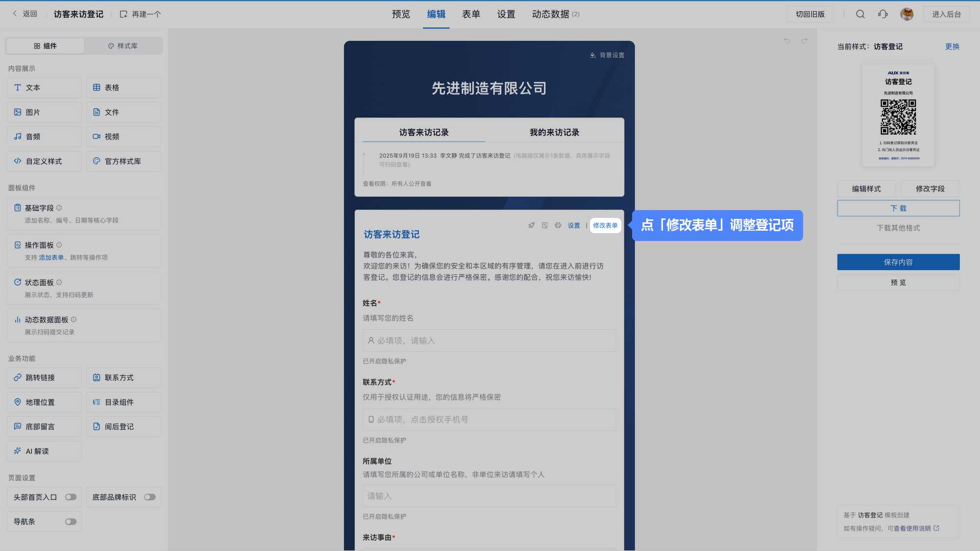Viewport: 980px width, 551px height.
Task: Add a 阅后登记 component
Action: (x=124, y=427)
